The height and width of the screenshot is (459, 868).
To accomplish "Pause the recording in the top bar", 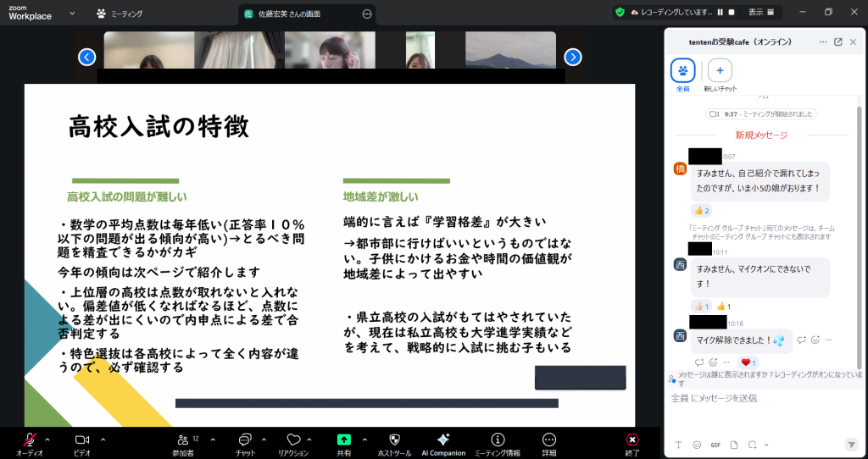I will [x=720, y=13].
